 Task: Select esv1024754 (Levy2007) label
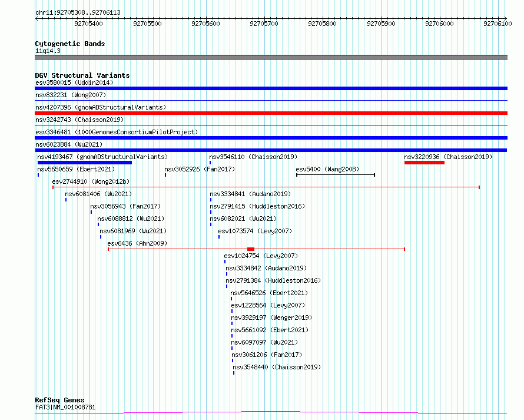point(261,256)
